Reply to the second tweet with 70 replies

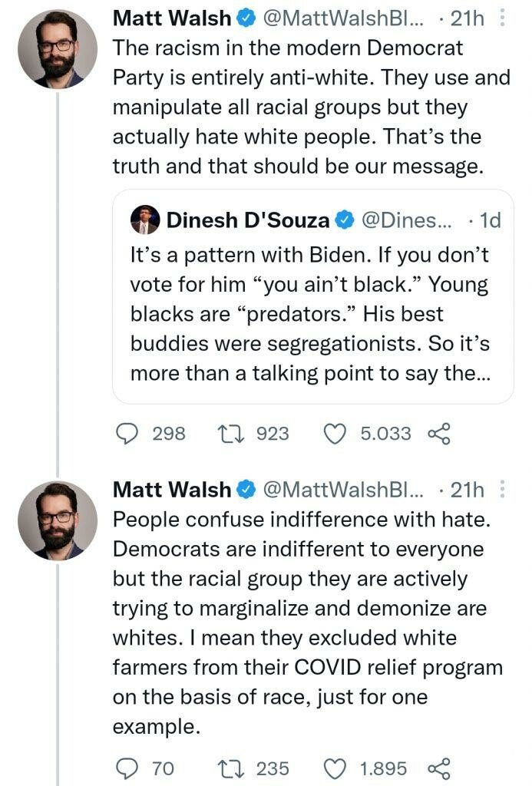126,768
